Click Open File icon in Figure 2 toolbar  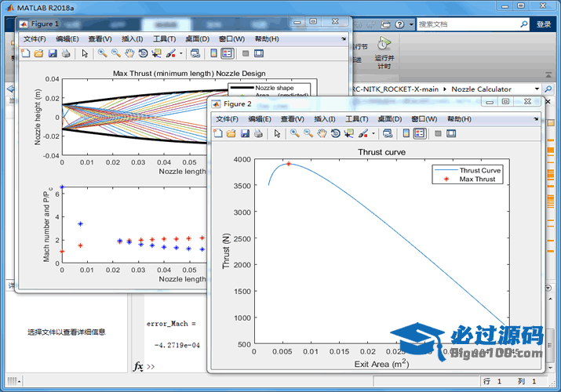[231, 133]
